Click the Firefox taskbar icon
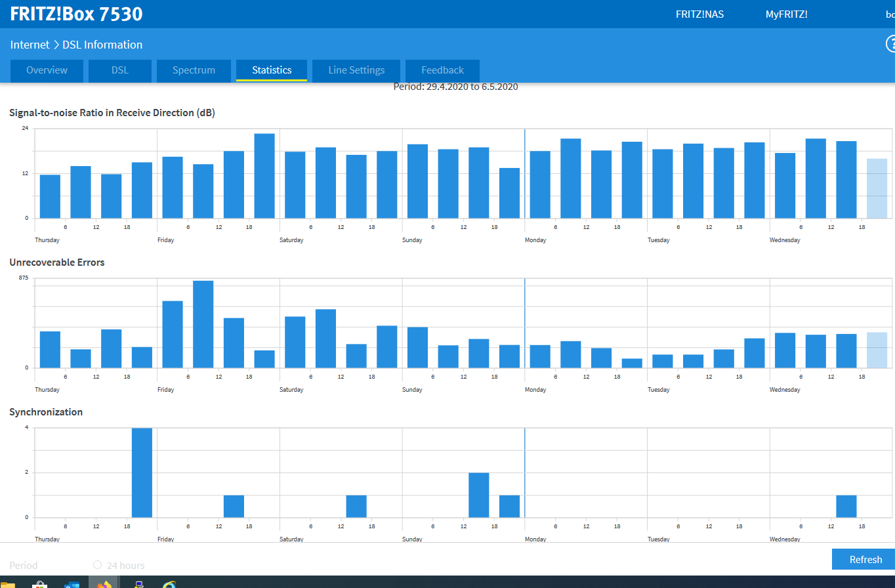895x588 pixels. (x=104, y=583)
